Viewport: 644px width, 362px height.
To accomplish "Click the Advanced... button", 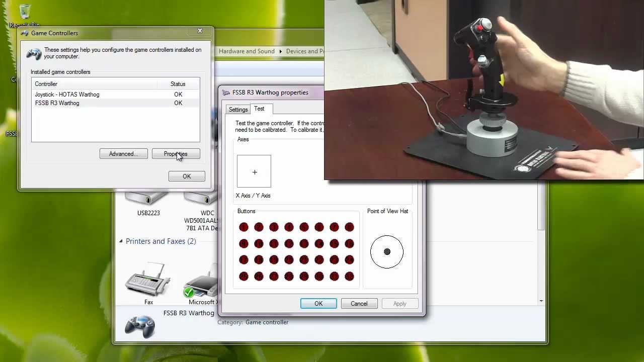I will point(123,154).
